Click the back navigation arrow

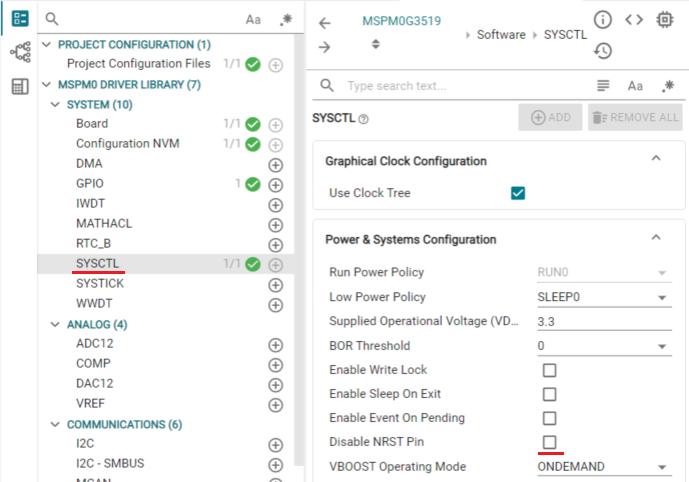coord(324,23)
